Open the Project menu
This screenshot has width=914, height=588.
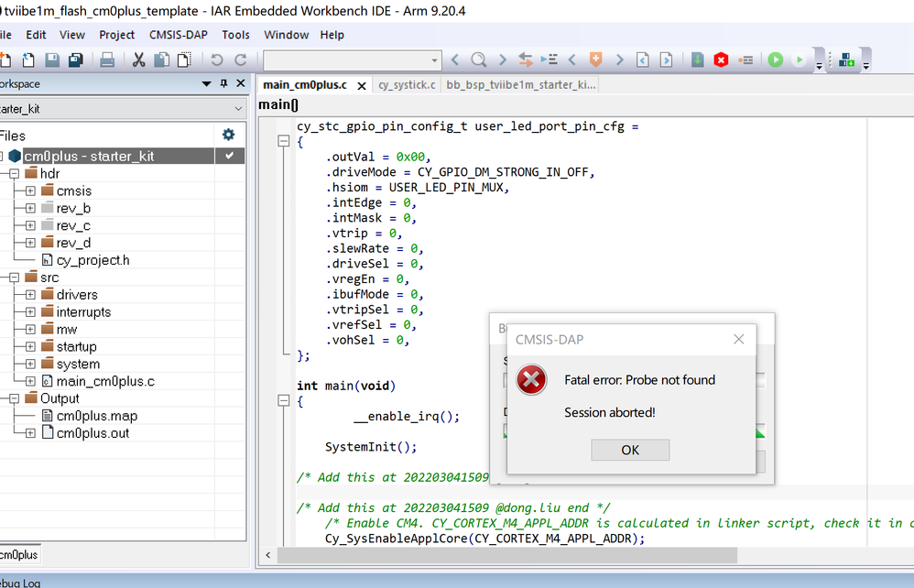[116, 35]
